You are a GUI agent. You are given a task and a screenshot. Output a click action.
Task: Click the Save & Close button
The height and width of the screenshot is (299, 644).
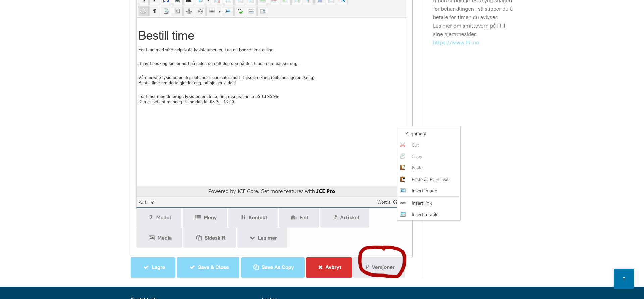click(208, 267)
